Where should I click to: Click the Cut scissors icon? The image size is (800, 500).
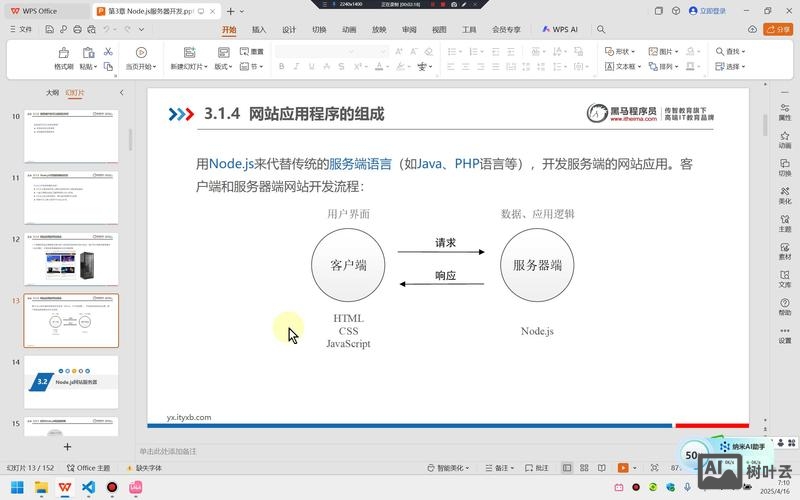tap(108, 52)
